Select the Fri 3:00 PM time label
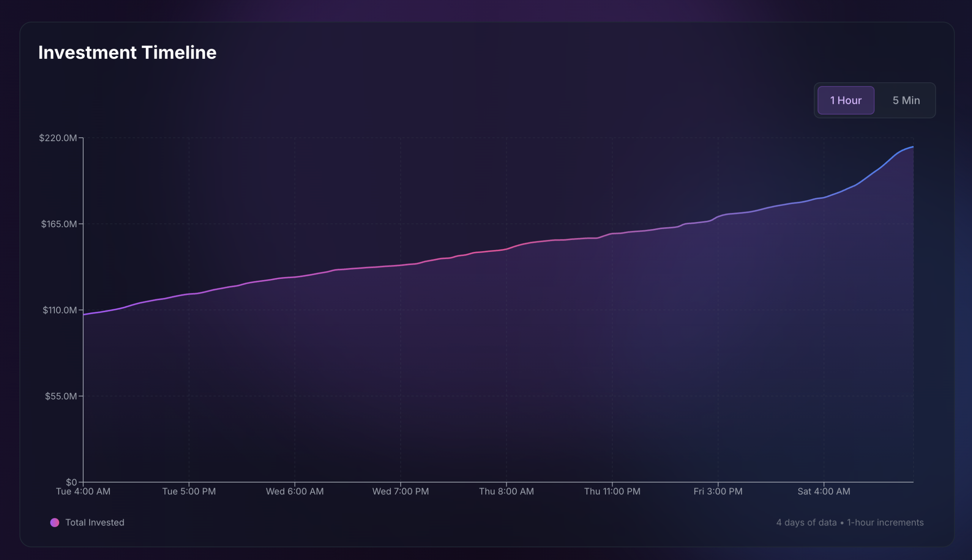The width and height of the screenshot is (972, 560). (x=718, y=491)
